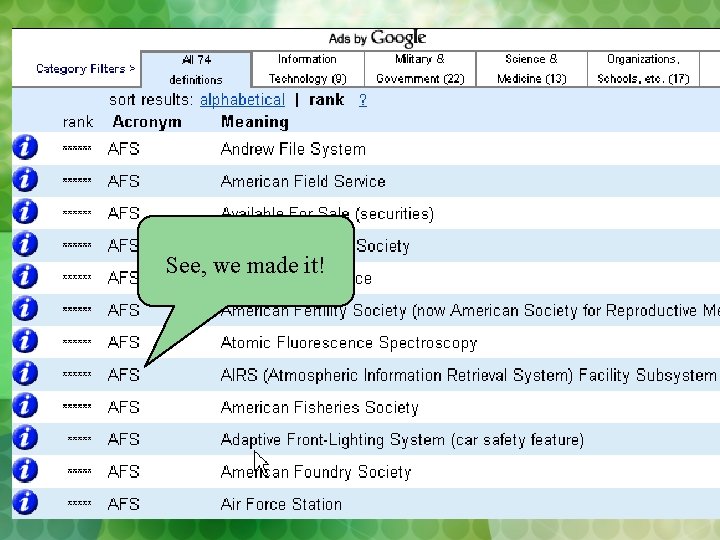Click rank stars in Andrew File System row

(77, 148)
